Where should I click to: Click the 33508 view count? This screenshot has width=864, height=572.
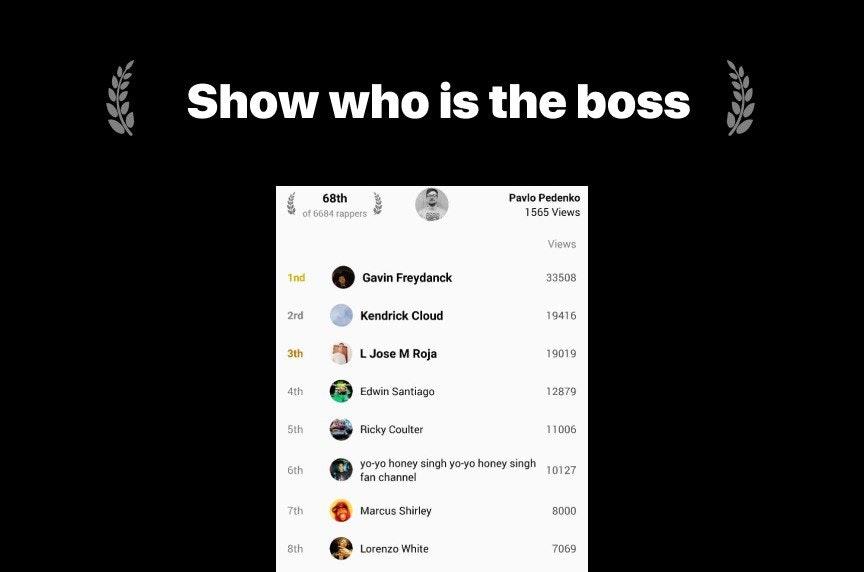(x=561, y=278)
